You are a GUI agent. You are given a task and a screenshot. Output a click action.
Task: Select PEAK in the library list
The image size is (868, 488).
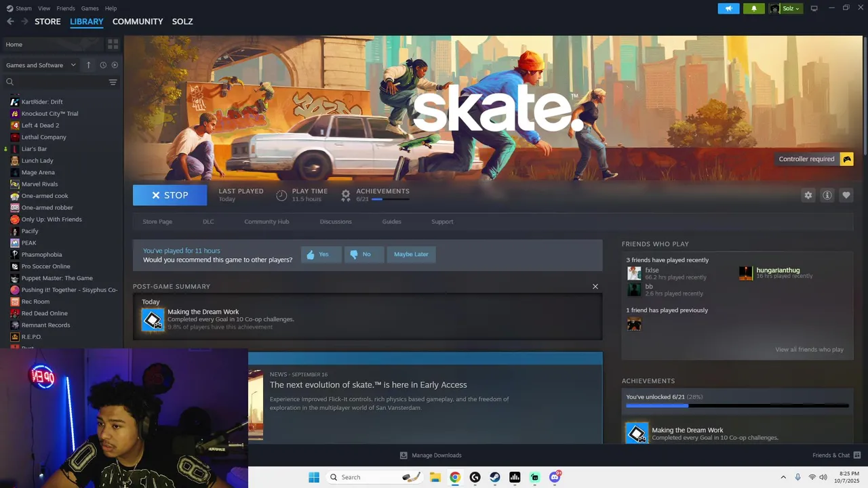point(28,243)
